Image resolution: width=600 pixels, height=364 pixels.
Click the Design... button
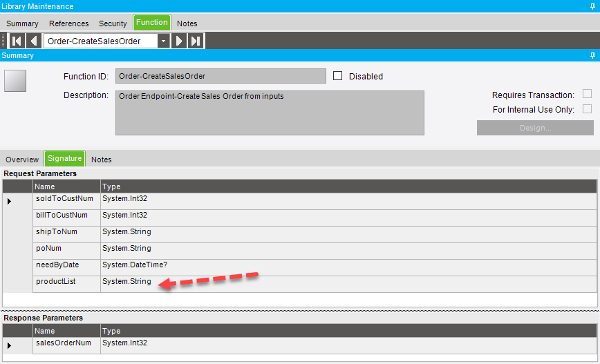(535, 128)
